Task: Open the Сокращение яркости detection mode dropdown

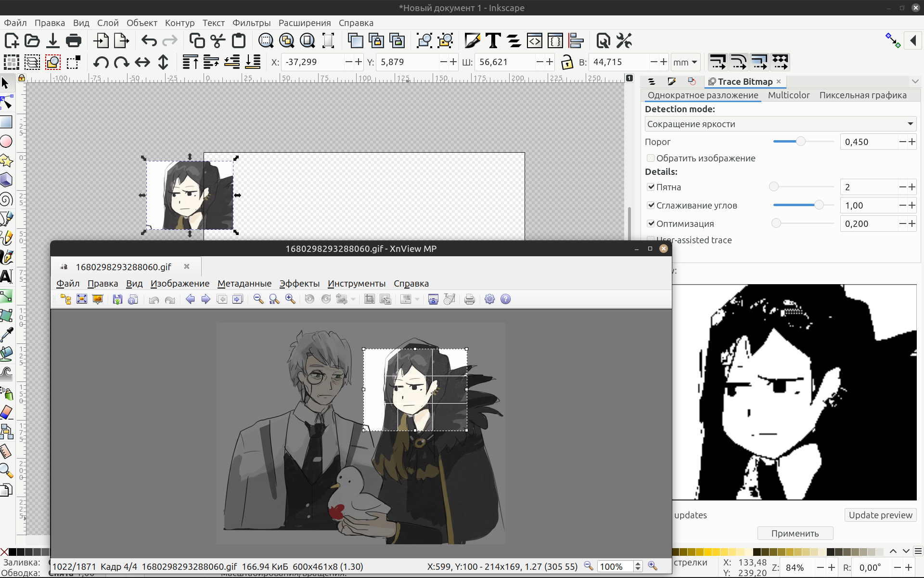Action: (780, 124)
